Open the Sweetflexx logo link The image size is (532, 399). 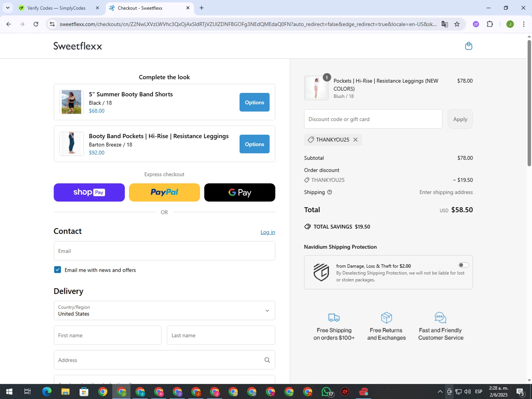click(78, 46)
